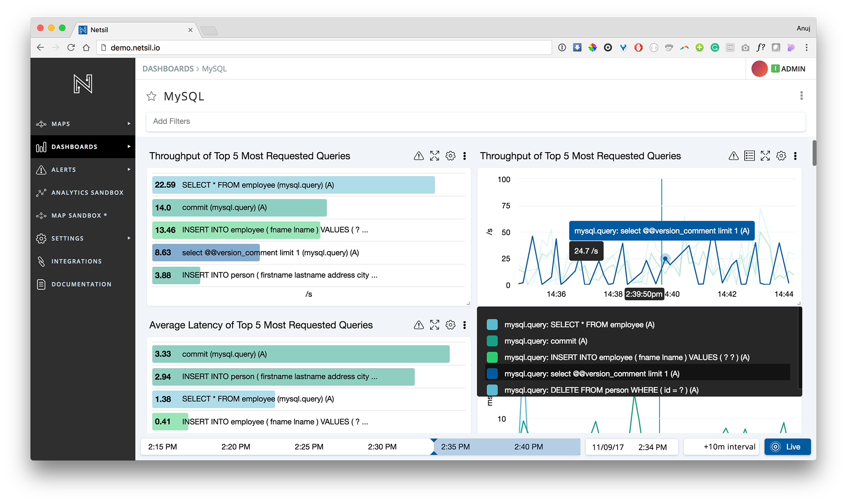Viewport: 847px width, 504px height.
Task: Go to Integrations in the sidebar
Action: (76, 261)
